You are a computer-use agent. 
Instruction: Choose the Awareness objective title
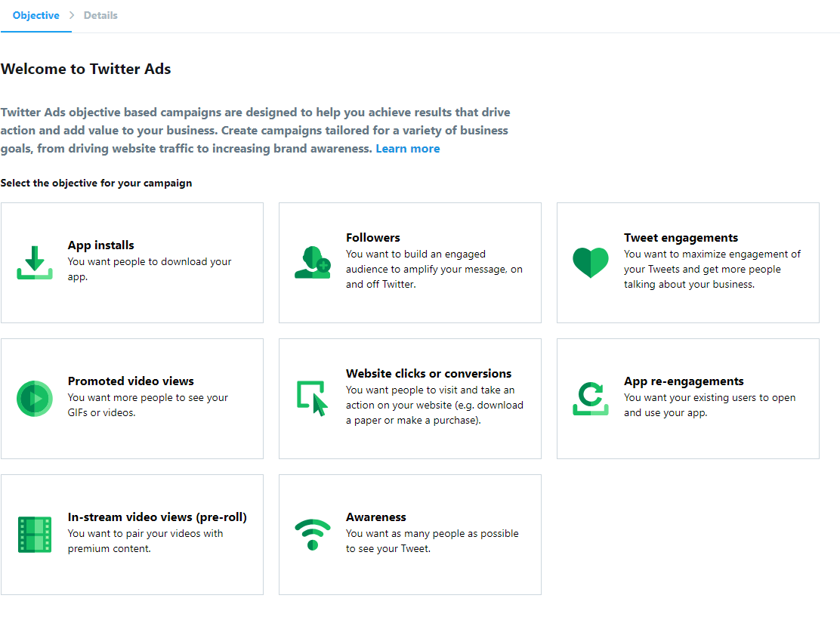376,517
